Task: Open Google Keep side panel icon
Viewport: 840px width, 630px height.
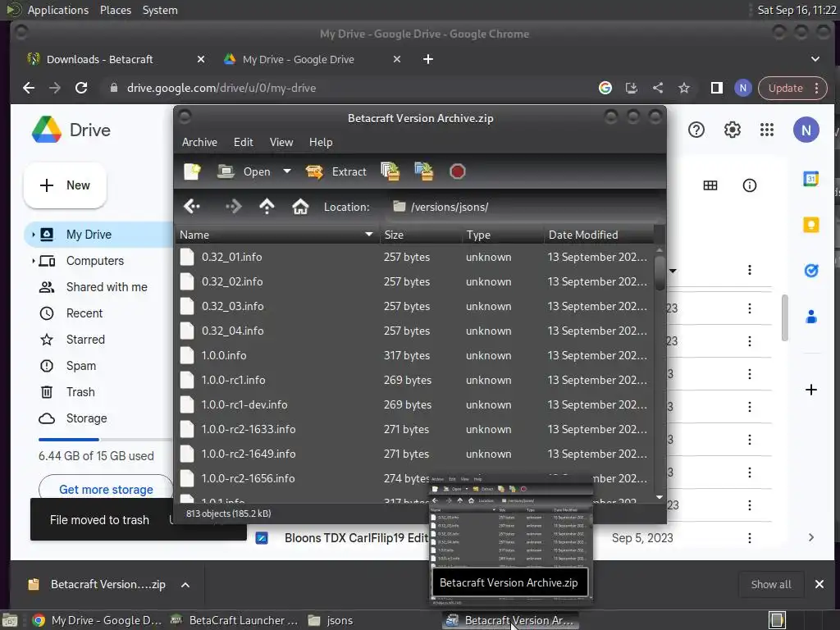Action: pos(811,225)
